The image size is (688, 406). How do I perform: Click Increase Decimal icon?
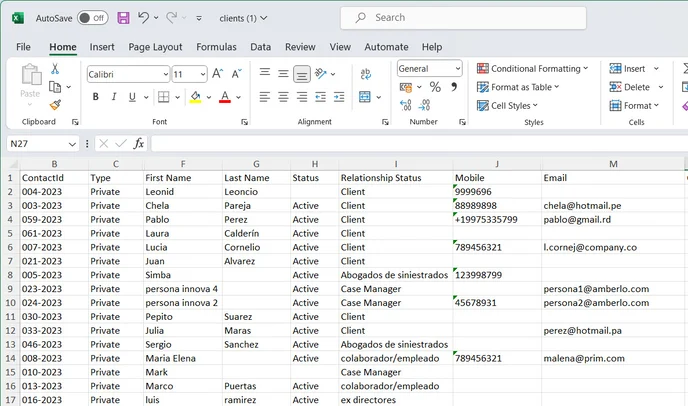[x=406, y=105]
